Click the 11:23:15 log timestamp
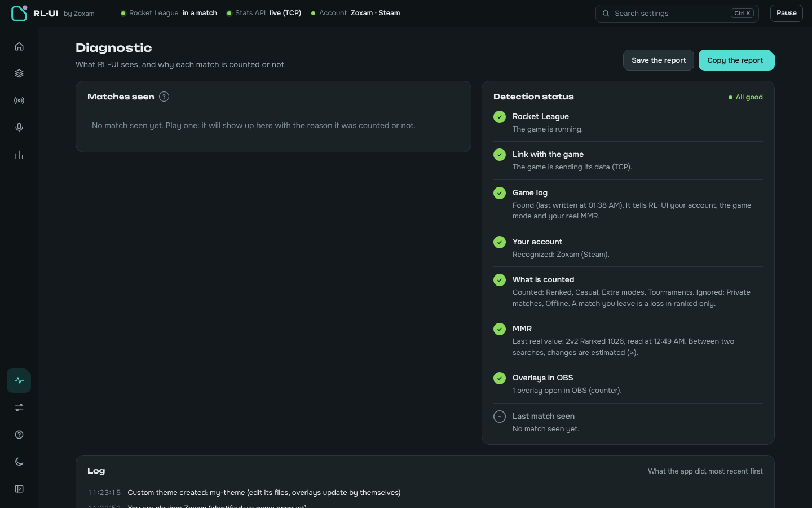The height and width of the screenshot is (508, 812). pyautogui.click(x=104, y=493)
